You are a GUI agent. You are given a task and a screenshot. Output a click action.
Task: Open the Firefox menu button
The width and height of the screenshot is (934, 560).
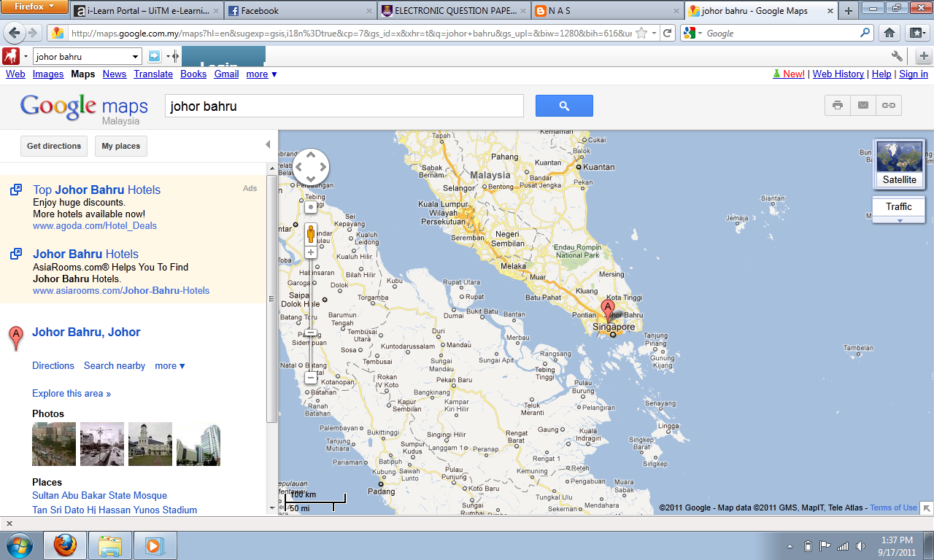[34, 7]
